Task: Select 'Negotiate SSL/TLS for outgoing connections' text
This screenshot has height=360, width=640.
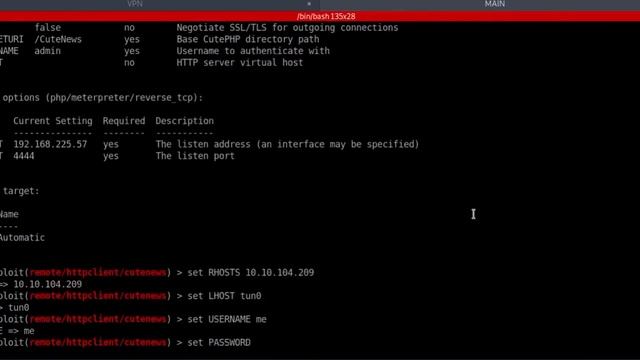Action: coord(287,28)
